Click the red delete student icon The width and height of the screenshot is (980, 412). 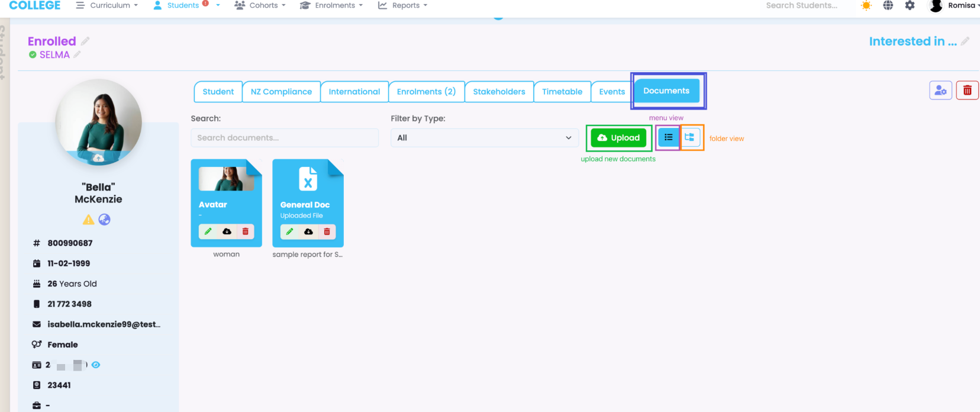tap(967, 91)
